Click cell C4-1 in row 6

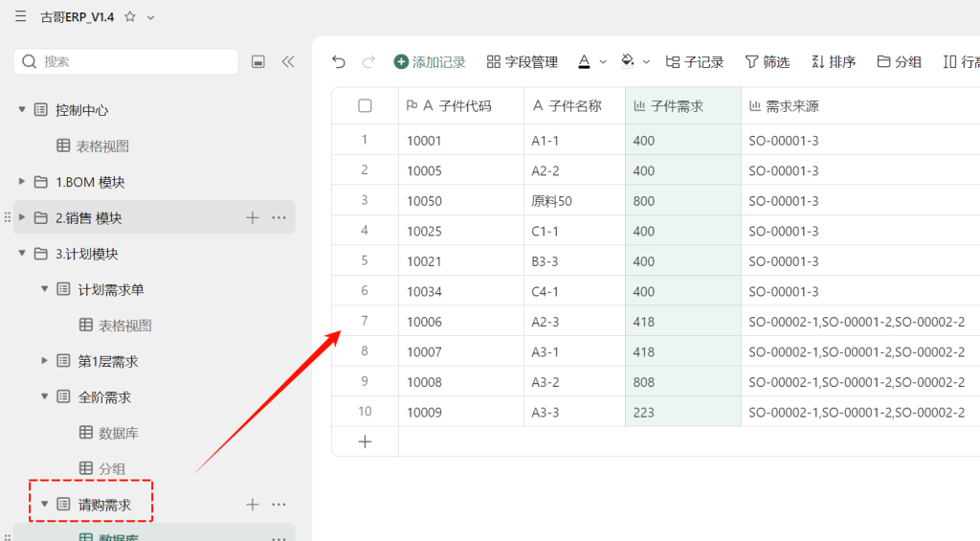574,291
